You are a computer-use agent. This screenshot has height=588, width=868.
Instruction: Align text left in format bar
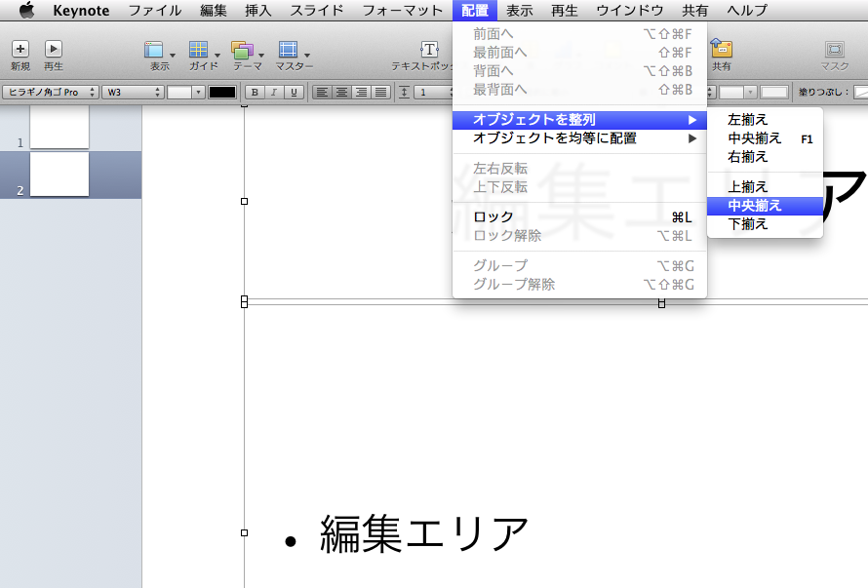point(322,92)
